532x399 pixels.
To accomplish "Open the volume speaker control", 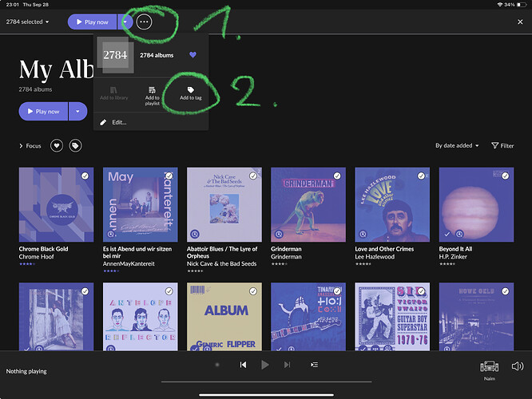I will click(518, 366).
